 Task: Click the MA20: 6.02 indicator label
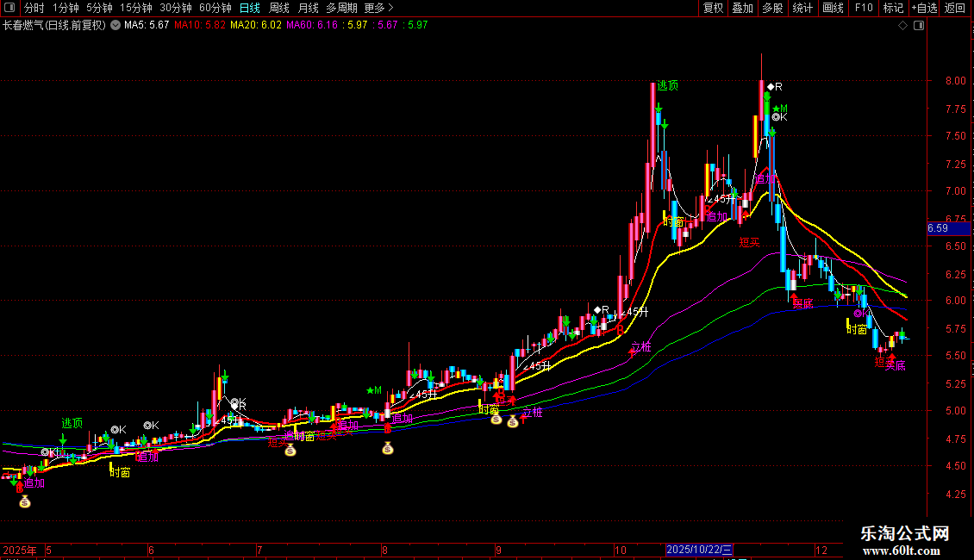pyautogui.click(x=255, y=25)
